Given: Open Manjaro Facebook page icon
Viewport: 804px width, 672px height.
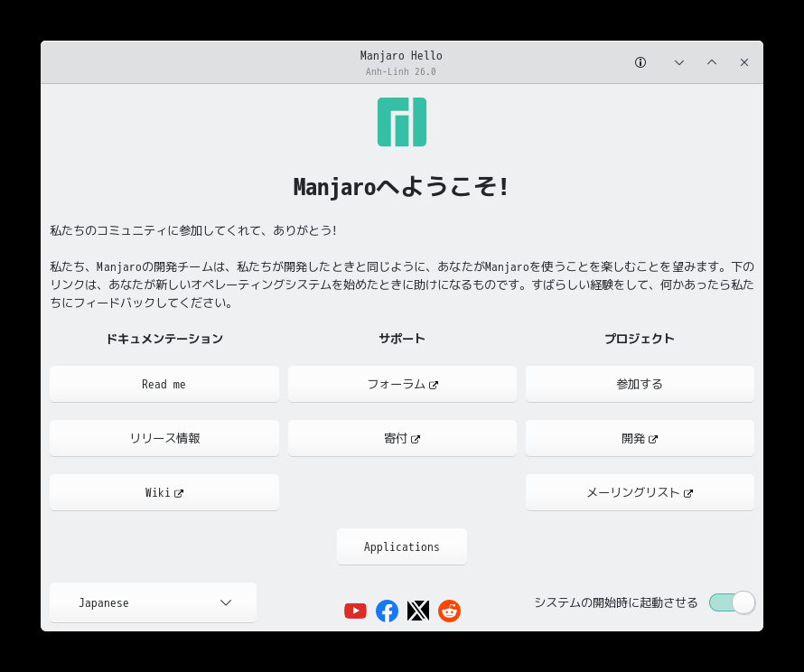Looking at the screenshot, I should coord(388,611).
